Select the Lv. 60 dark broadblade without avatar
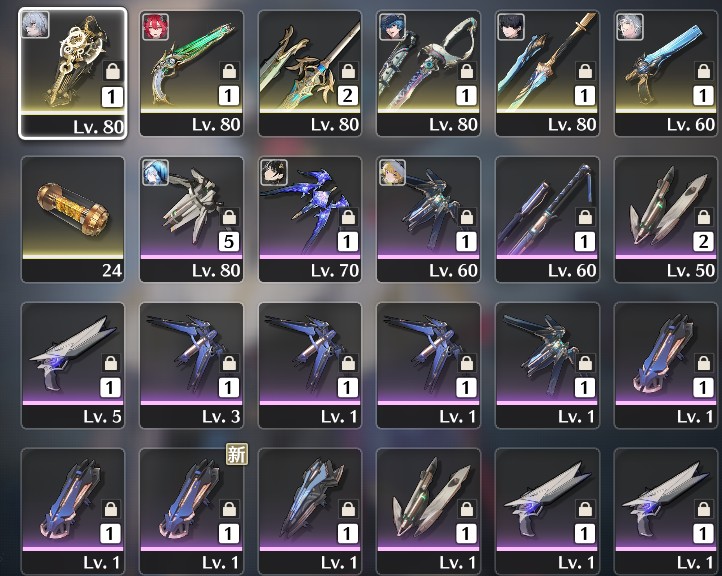This screenshot has width=722, height=576. [x=547, y=219]
